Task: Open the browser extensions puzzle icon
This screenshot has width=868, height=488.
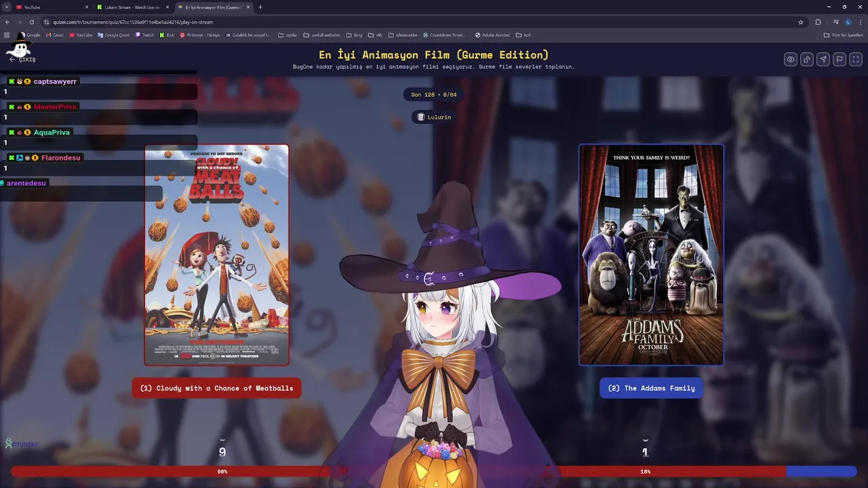Action: 818,22
